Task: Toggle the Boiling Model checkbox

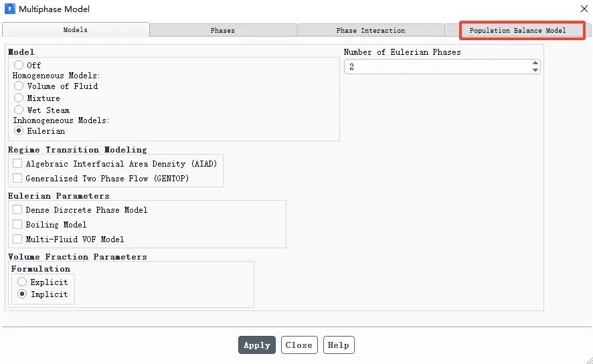Action: (x=17, y=224)
